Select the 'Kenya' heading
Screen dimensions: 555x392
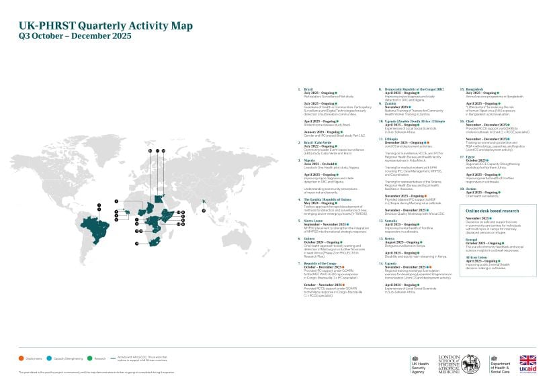(389, 238)
